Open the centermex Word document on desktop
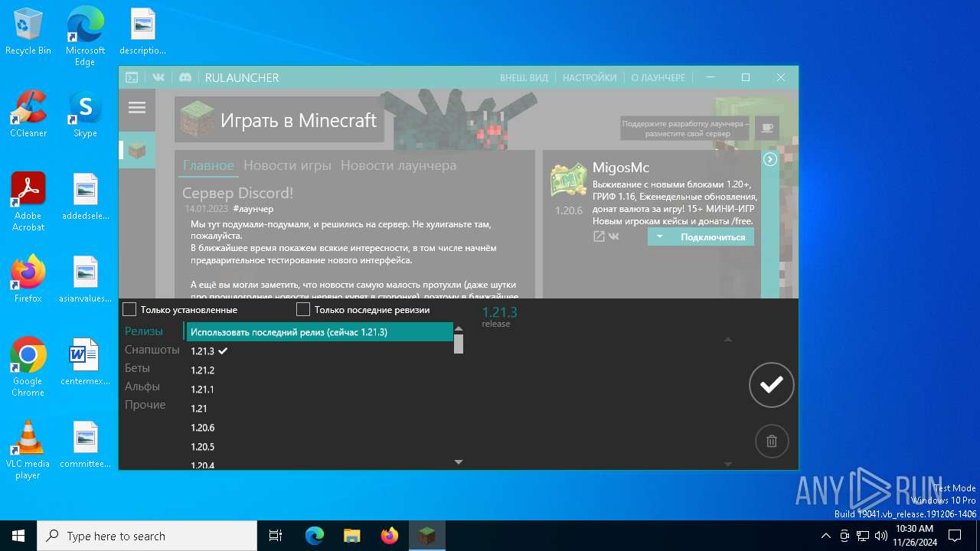This screenshot has height=551, width=980. 85,362
